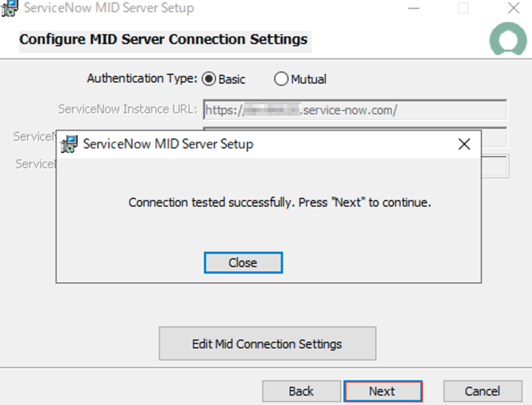
Task: Click the maximize icon on the main window
Action: coord(463,8)
